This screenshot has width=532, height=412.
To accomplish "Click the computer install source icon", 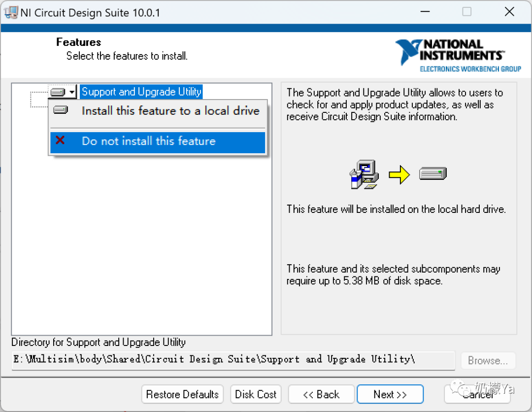I will [x=365, y=174].
